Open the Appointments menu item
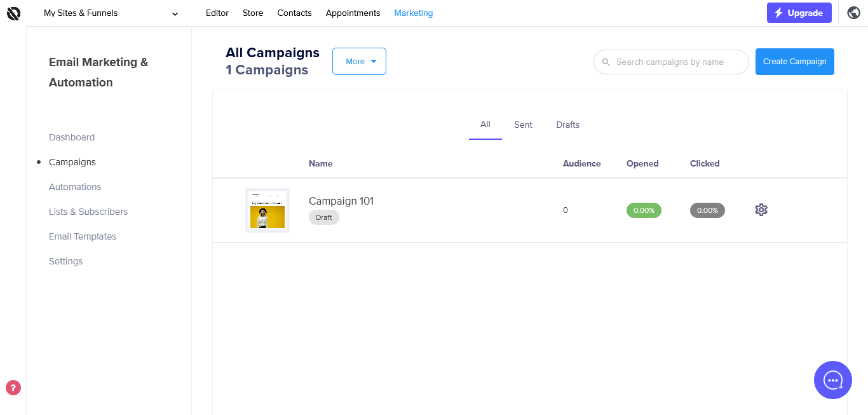This screenshot has width=868, height=415. [353, 13]
